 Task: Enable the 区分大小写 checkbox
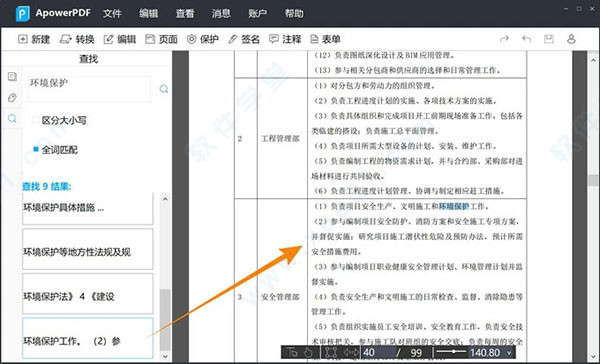[36, 120]
